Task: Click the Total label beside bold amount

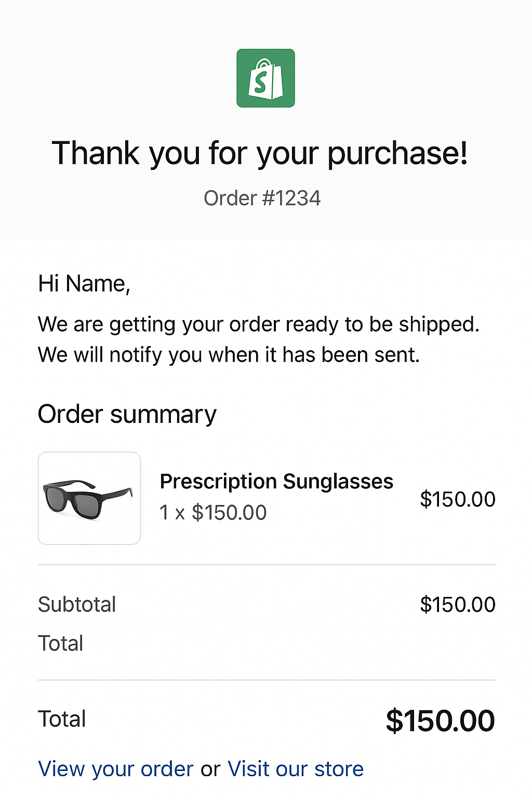Action: (62, 719)
